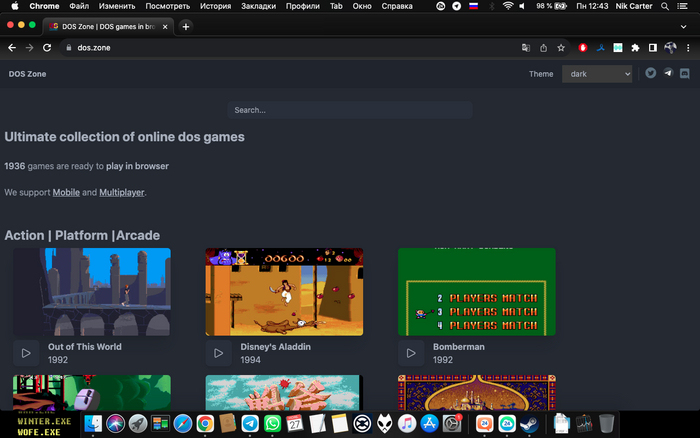This screenshot has height=438, width=700.
Task: Open Calendar from the Dock
Action: click(x=295, y=423)
